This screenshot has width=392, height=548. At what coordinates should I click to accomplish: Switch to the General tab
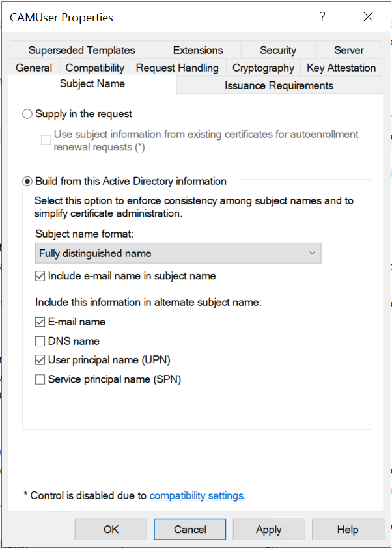tap(34, 68)
